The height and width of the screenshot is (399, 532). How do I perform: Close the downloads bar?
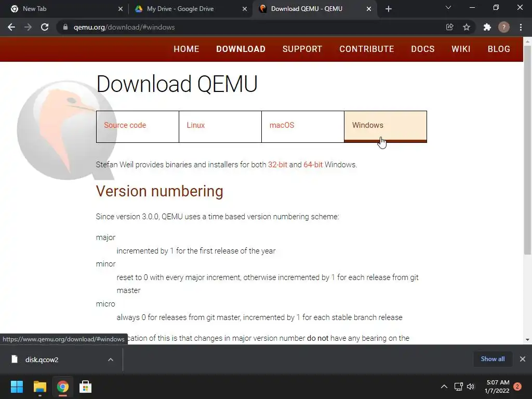[523, 359]
